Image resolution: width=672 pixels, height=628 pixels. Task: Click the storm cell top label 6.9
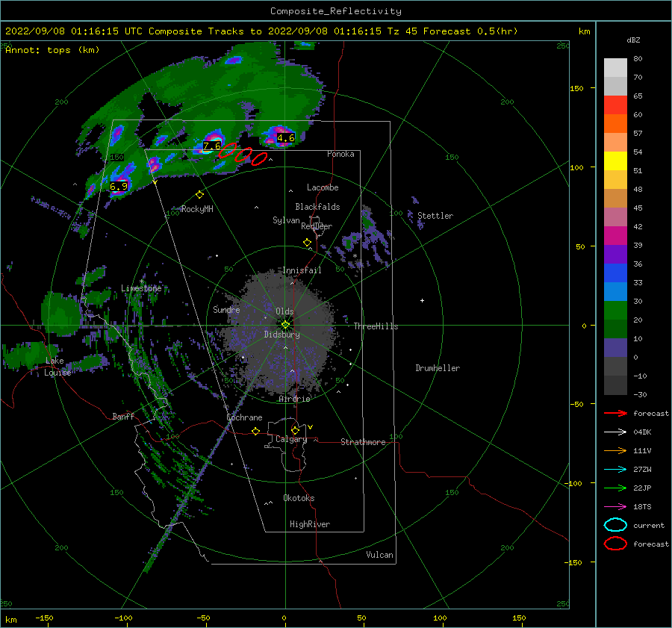pos(119,187)
